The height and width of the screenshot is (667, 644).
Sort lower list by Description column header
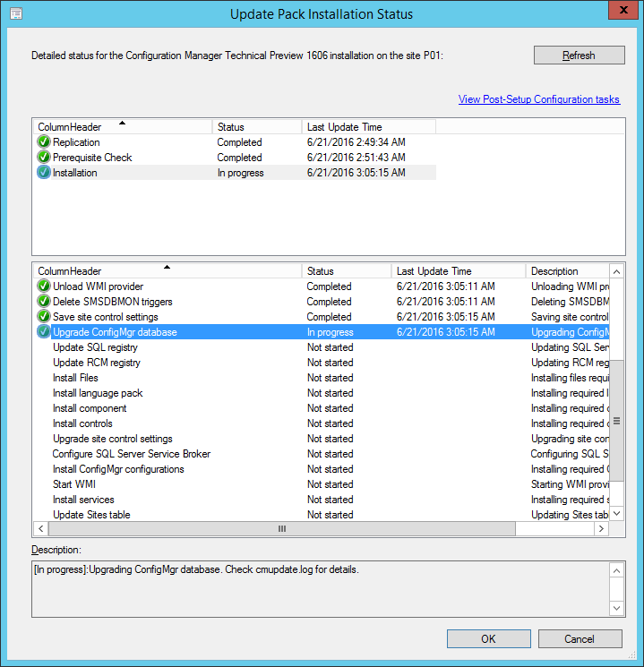click(x=567, y=271)
